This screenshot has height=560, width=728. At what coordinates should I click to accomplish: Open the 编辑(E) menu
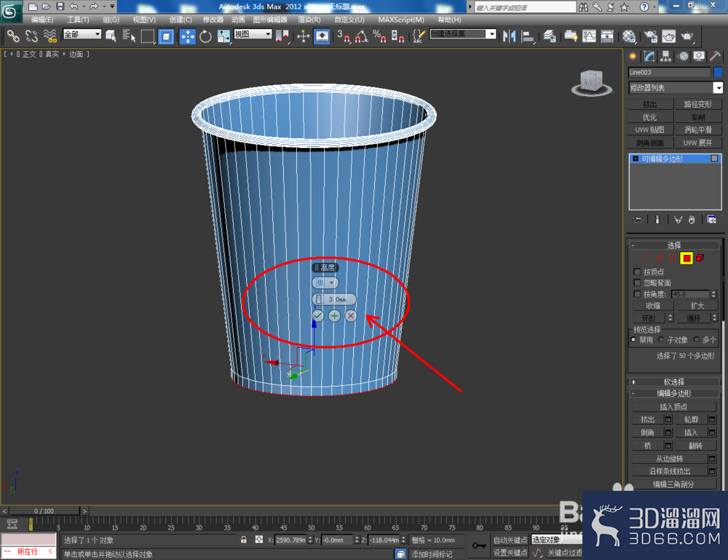[x=41, y=20]
